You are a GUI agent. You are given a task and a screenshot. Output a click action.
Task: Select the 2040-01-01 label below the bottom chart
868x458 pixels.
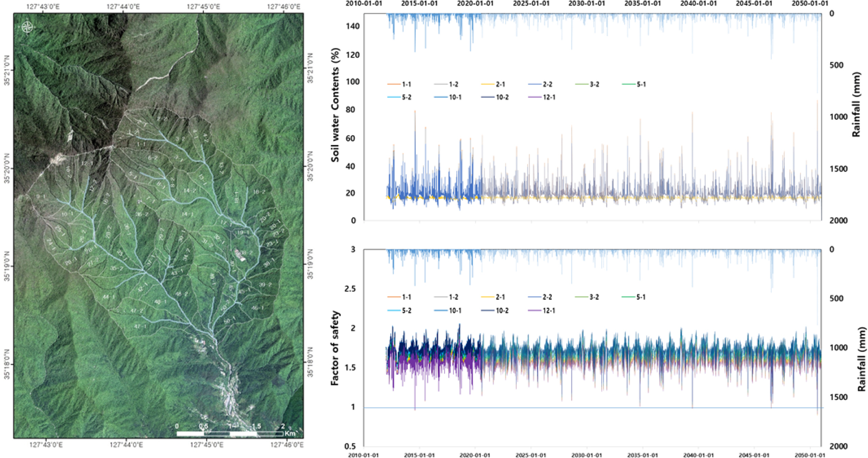(698, 455)
